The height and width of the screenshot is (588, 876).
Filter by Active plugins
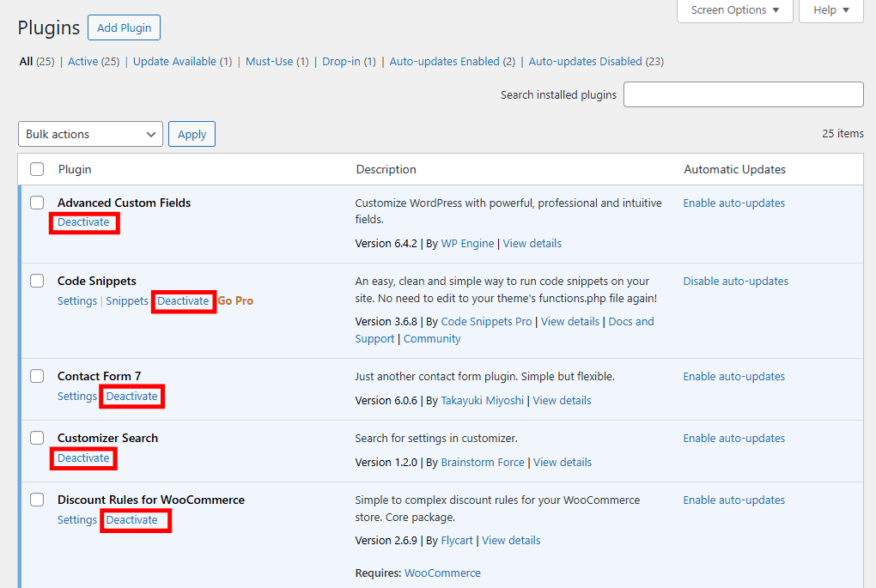[82, 62]
